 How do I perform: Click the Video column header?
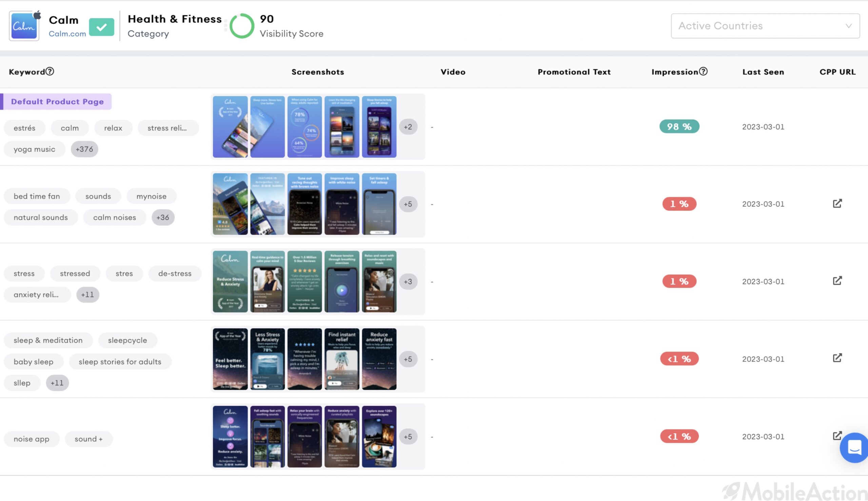453,72
